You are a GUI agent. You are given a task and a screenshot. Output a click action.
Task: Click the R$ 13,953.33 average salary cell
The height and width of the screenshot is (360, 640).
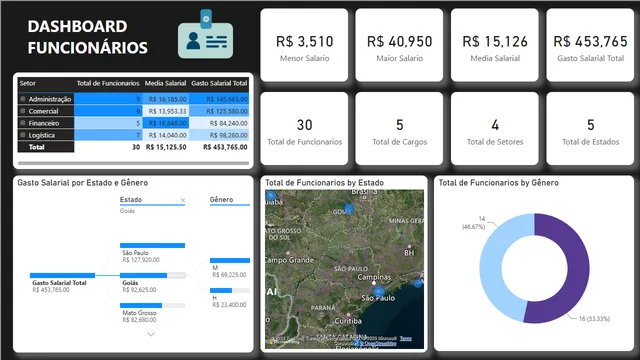click(x=166, y=111)
